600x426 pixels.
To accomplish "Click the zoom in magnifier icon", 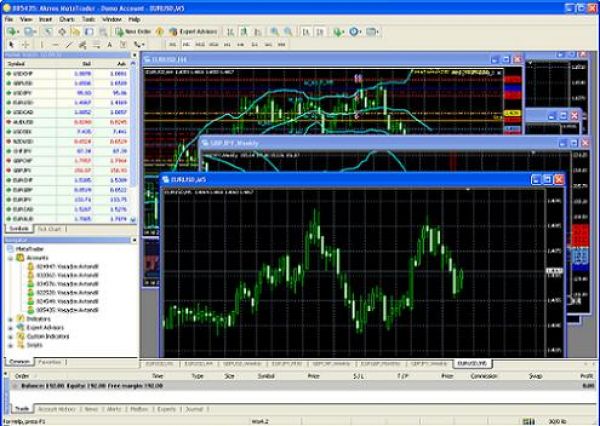I will [272, 32].
